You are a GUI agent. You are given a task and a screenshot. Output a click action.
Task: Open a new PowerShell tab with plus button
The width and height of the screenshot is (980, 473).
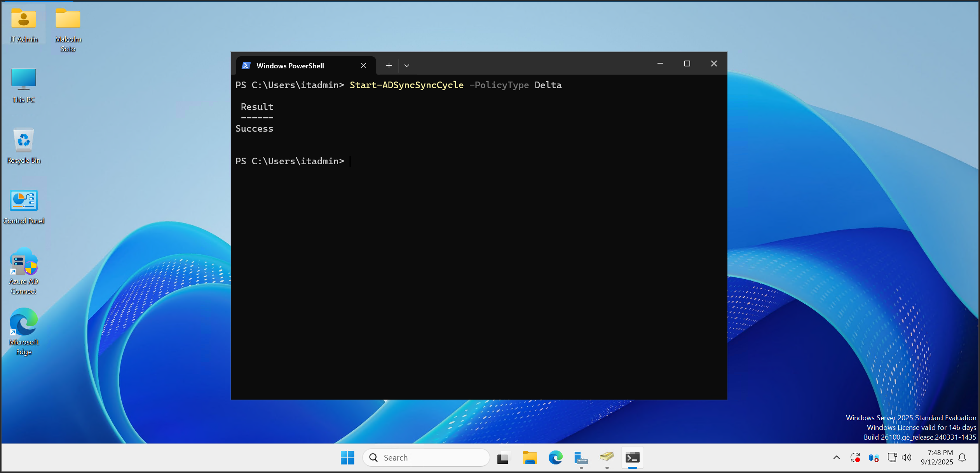389,66
